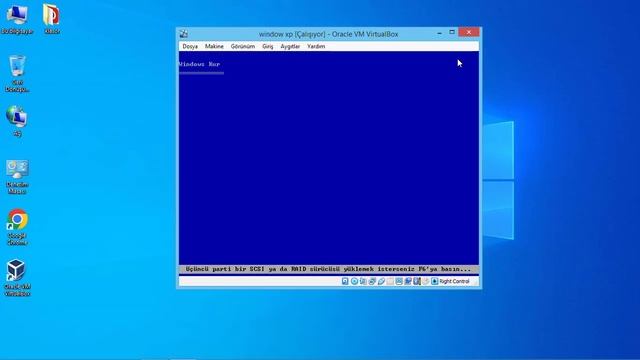
Task: Click the optical disc status icon
Action: click(x=354, y=281)
